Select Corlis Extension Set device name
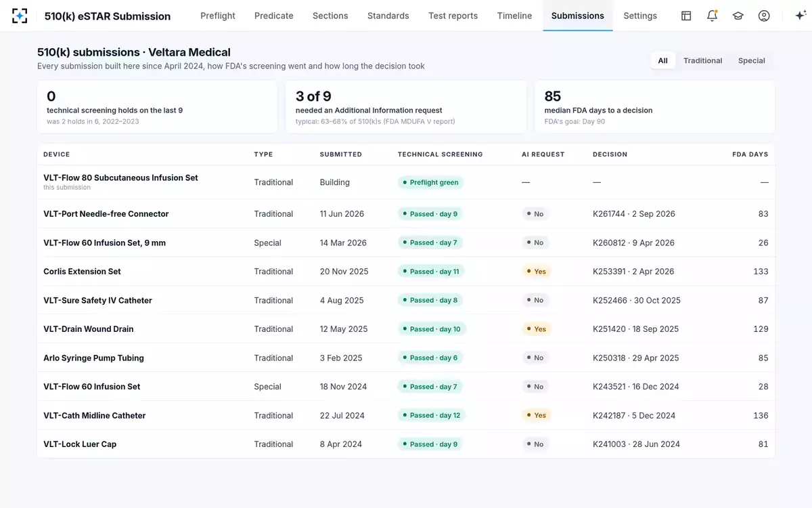812x508 pixels. tap(82, 272)
